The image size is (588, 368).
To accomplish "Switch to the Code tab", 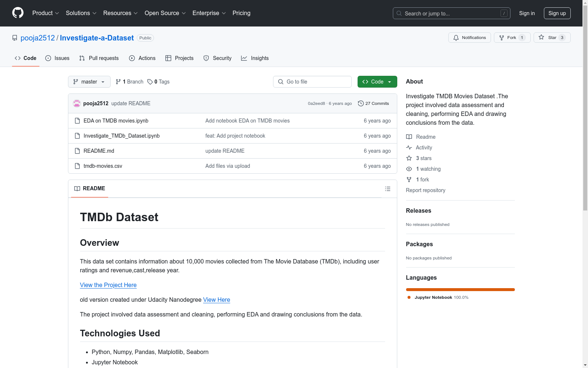I will coord(26,58).
